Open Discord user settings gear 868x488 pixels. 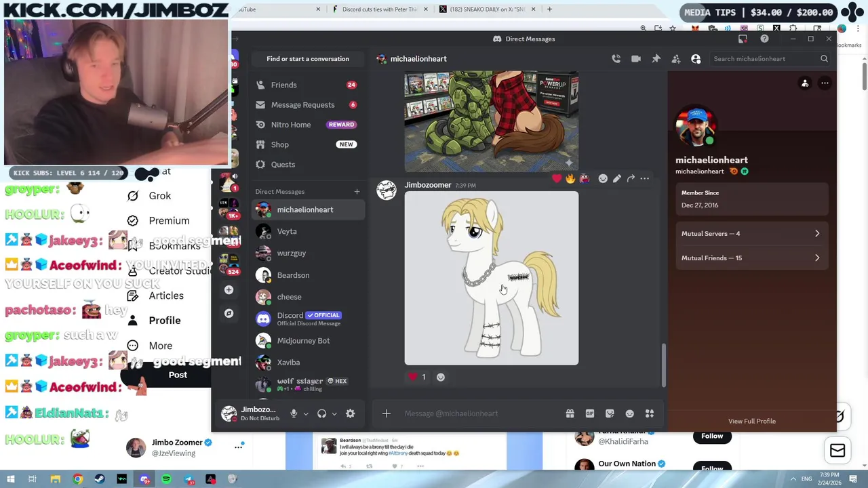pyautogui.click(x=351, y=413)
